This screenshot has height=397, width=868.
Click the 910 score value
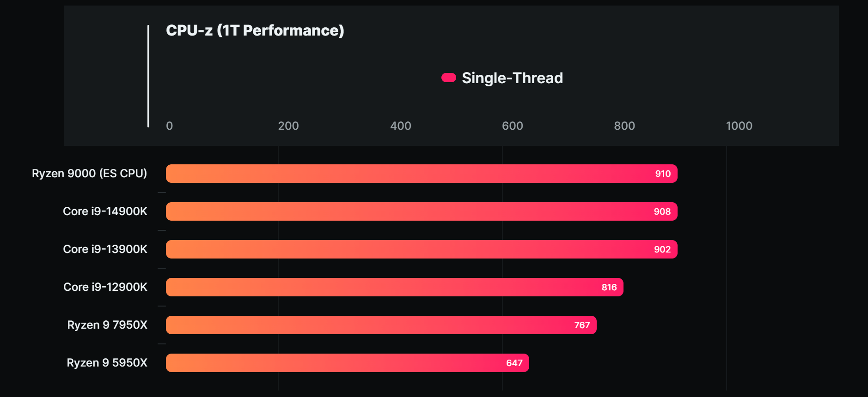click(663, 174)
